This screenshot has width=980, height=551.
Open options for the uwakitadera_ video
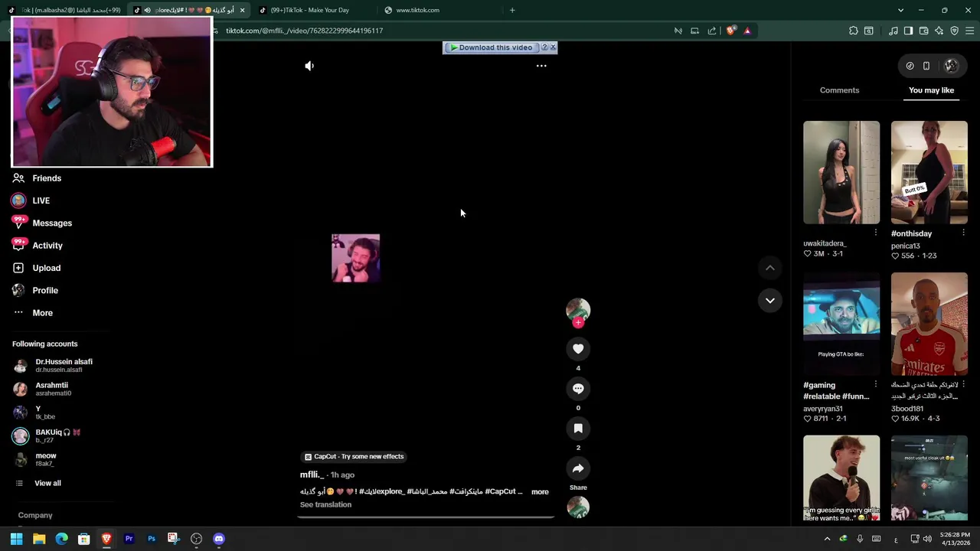(x=876, y=233)
